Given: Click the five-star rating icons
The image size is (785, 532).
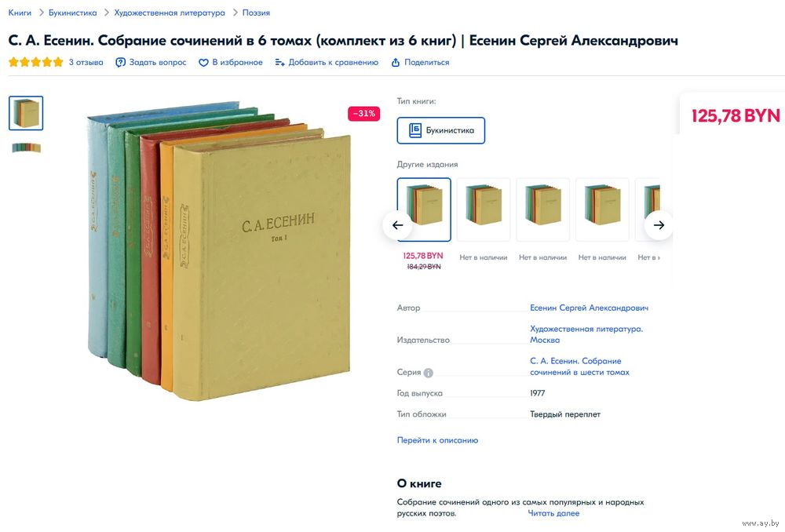Looking at the screenshot, I should pos(36,62).
